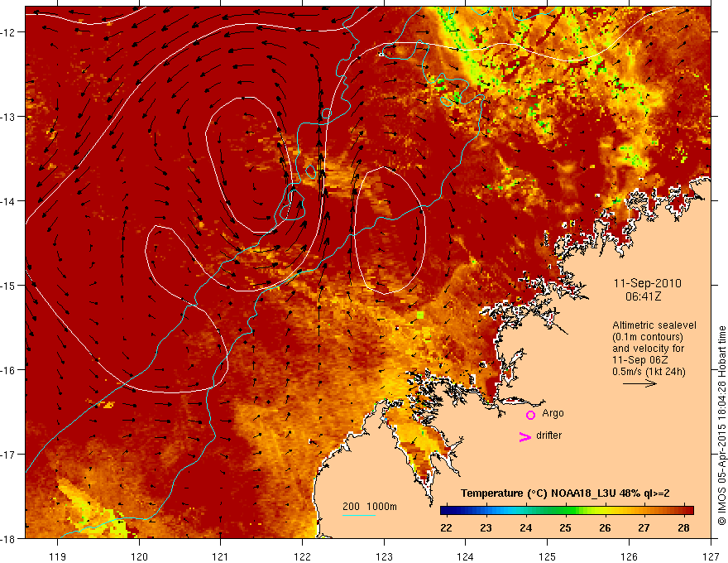Click the longitude axis label 126

click(x=629, y=556)
